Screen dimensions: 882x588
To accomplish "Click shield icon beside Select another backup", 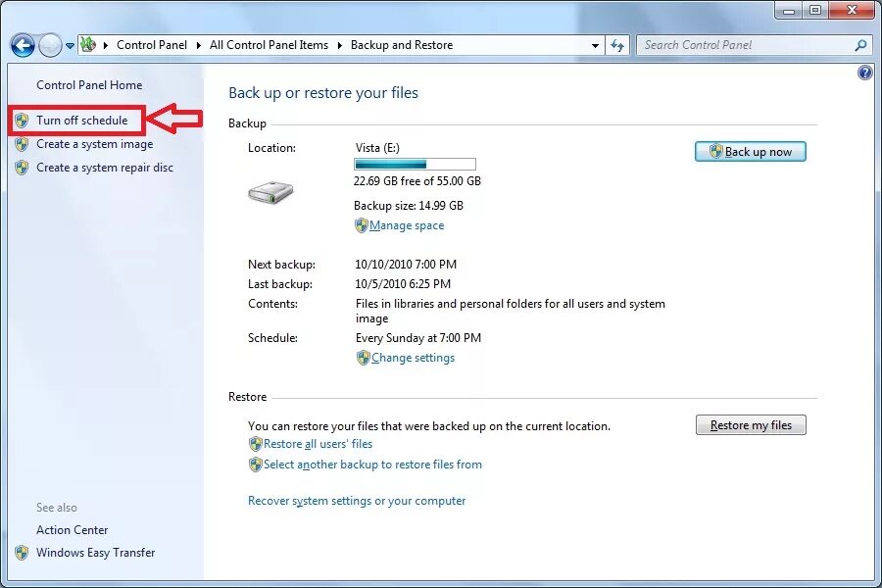I will (x=256, y=465).
